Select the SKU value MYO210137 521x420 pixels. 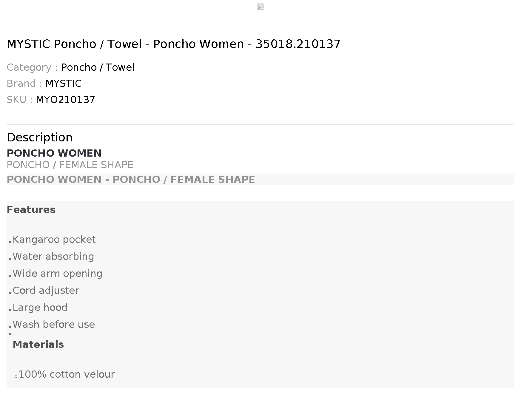tap(65, 100)
